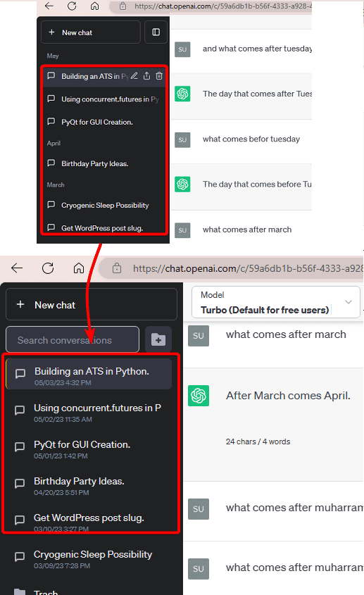364x595 pixels.
Task: Click the Search conversations input field
Action: [73, 339]
